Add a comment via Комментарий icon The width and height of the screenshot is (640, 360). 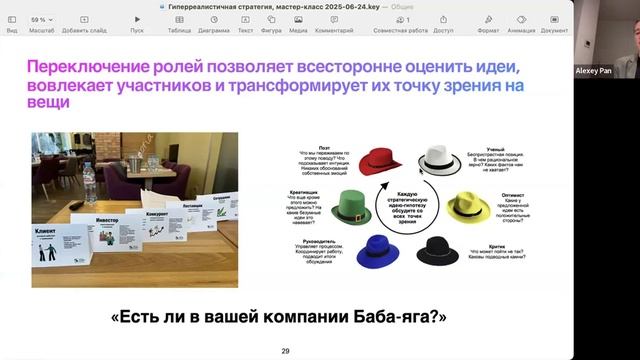click(x=334, y=20)
